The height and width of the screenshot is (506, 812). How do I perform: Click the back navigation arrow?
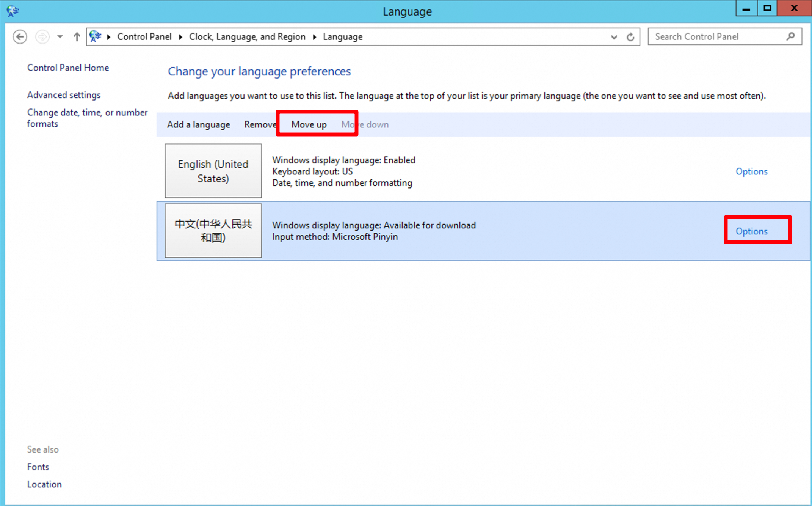tap(20, 36)
